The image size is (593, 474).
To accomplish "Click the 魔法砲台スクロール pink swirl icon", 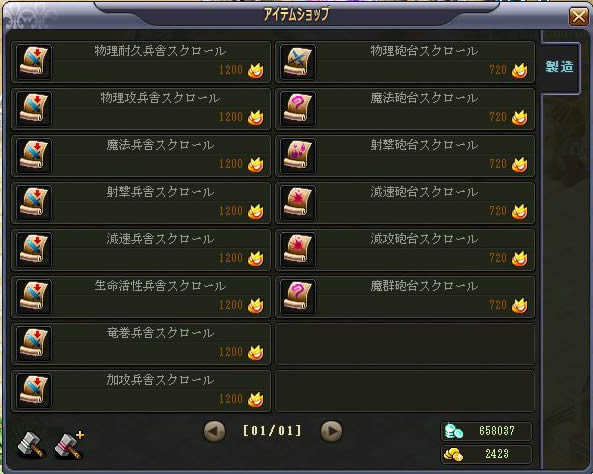I will [298, 109].
